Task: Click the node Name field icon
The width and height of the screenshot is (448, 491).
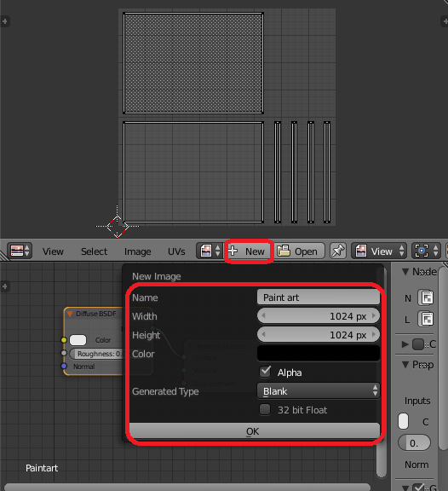Action: click(x=426, y=297)
